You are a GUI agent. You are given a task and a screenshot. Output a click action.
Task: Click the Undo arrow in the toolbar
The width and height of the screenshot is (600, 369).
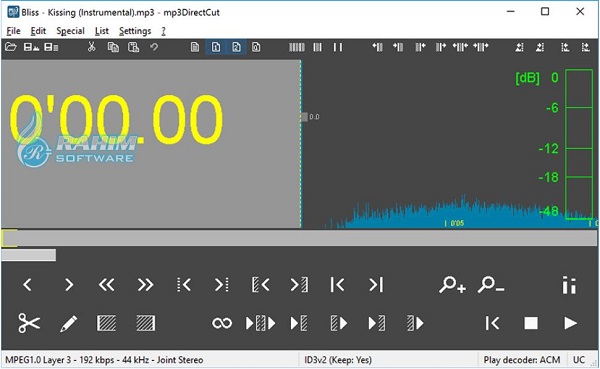tap(154, 47)
